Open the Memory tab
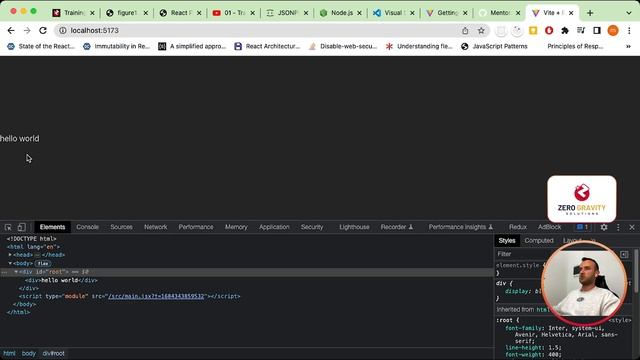The height and width of the screenshot is (360, 640). tap(236, 227)
